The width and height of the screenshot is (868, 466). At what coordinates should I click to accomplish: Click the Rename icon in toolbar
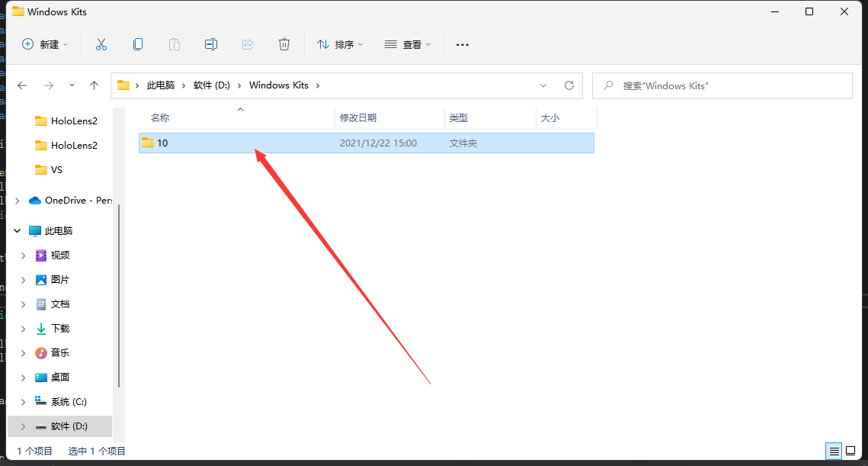pyautogui.click(x=211, y=44)
